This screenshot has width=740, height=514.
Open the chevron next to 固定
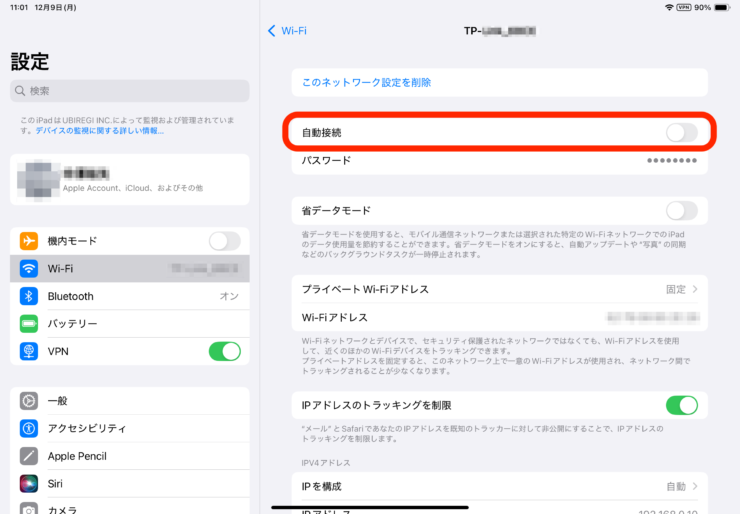[695, 289]
